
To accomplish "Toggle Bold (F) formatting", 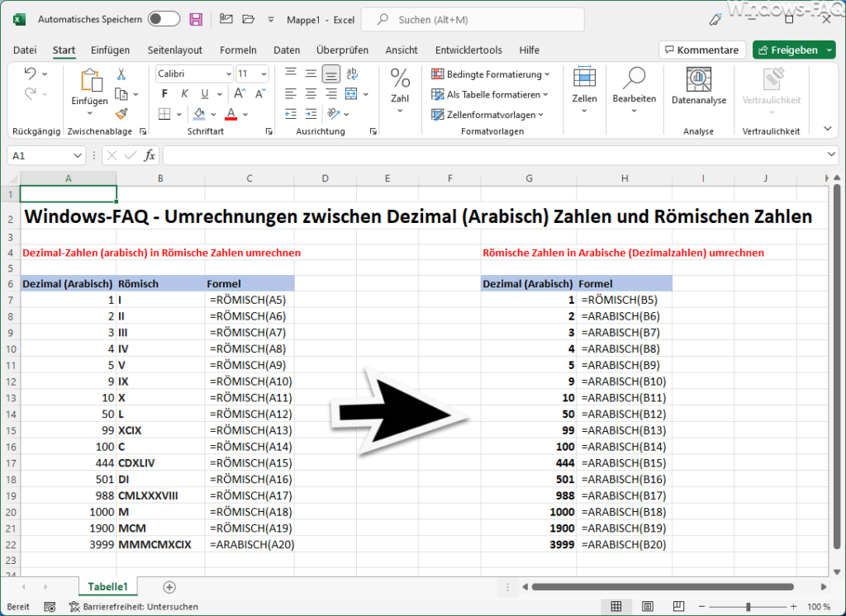I will [x=164, y=94].
